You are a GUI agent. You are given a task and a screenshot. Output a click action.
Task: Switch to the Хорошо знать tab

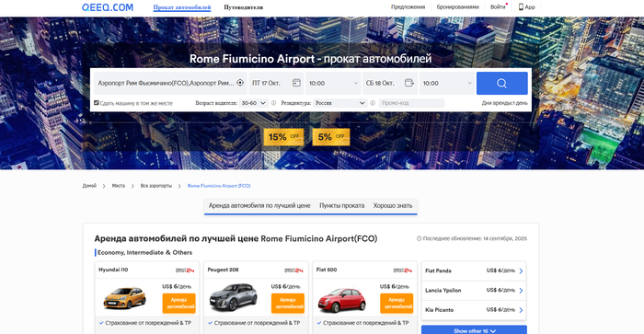(393, 205)
